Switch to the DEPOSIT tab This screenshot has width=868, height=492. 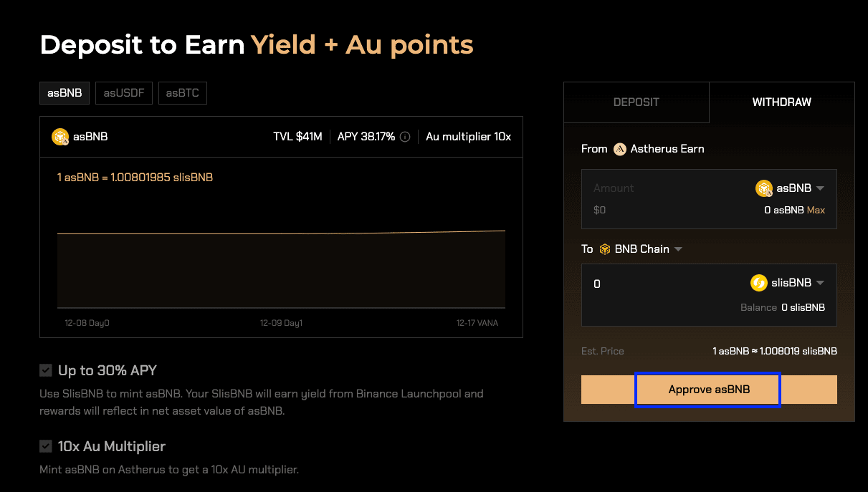point(636,102)
